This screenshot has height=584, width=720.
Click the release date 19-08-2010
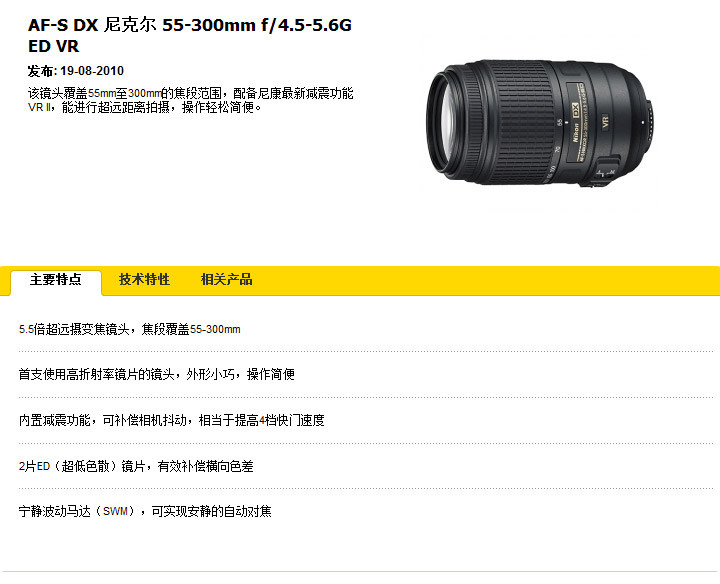coord(92,71)
